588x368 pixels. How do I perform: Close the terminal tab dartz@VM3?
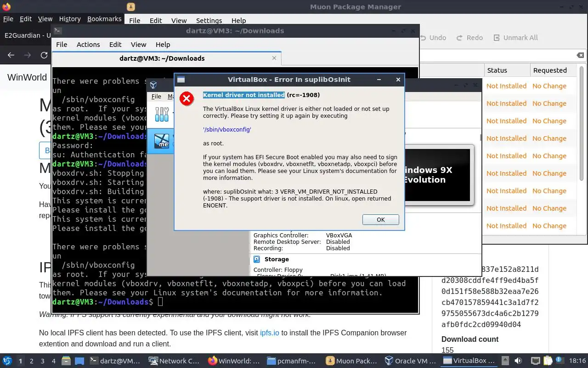tap(274, 58)
